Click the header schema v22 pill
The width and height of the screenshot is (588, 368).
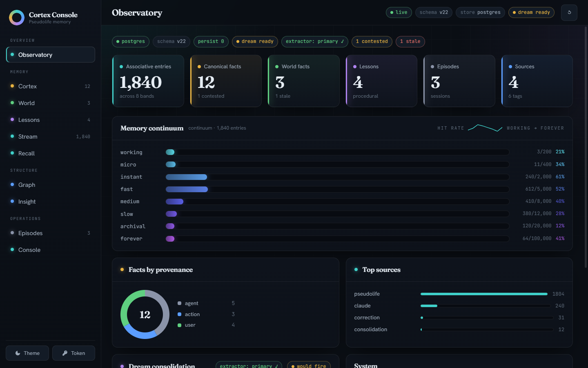coord(434,13)
